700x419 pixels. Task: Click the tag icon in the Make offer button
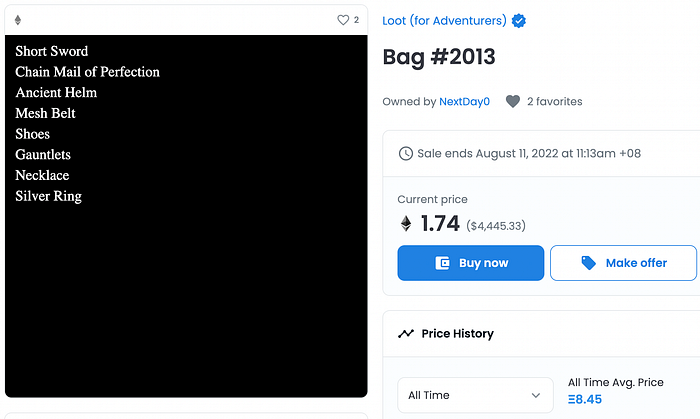(588, 263)
